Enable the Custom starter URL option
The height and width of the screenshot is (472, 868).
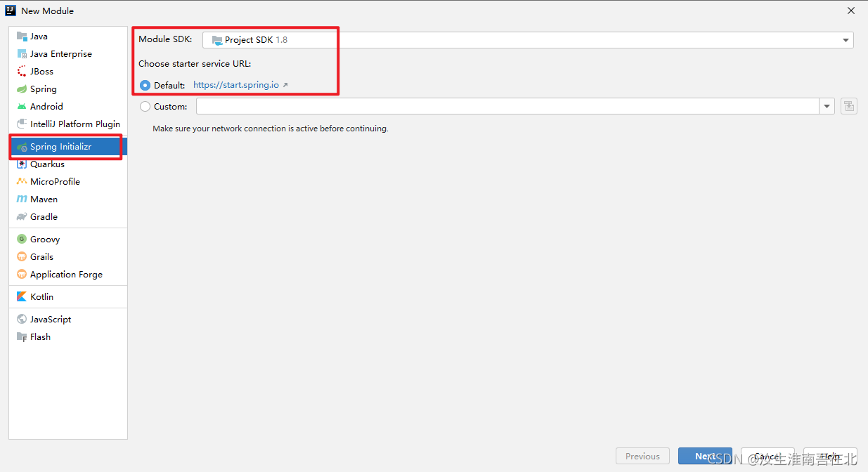click(145, 107)
